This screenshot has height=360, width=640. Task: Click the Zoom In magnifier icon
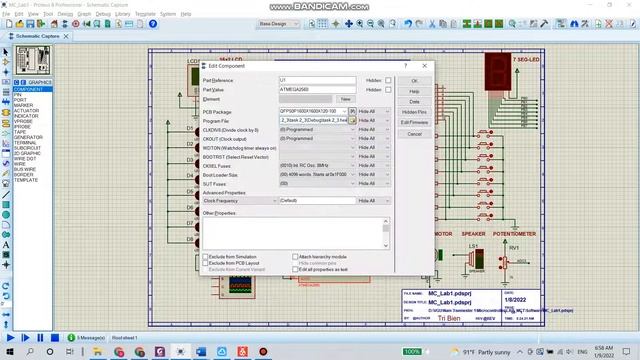(x=360, y=24)
